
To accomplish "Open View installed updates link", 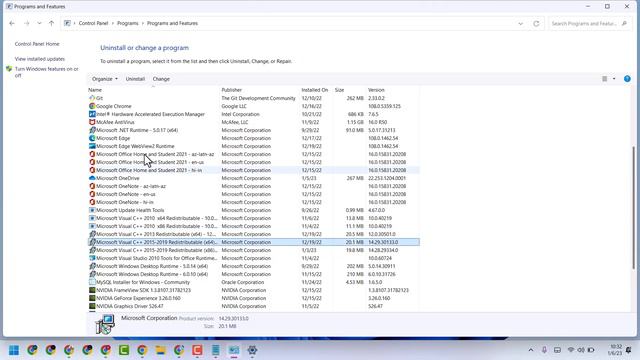I will [x=40, y=59].
